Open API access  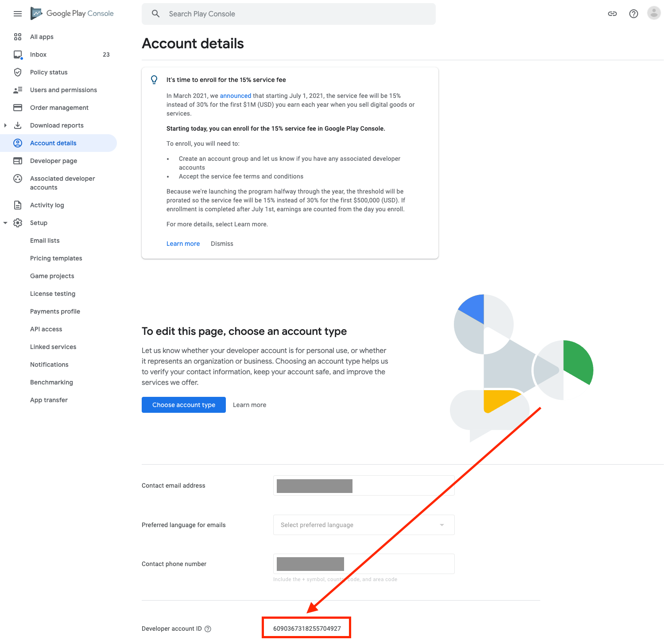coord(46,329)
